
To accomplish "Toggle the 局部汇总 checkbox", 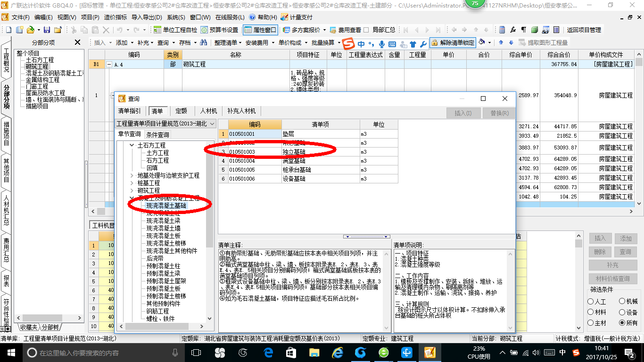I will [x=367, y=30].
